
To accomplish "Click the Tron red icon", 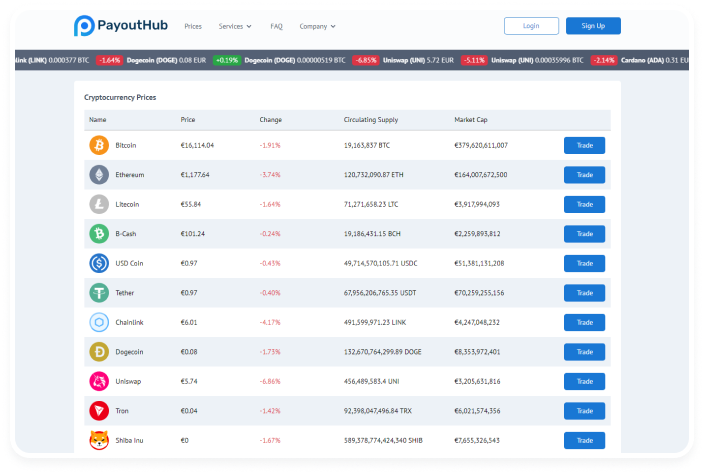I will [98, 411].
